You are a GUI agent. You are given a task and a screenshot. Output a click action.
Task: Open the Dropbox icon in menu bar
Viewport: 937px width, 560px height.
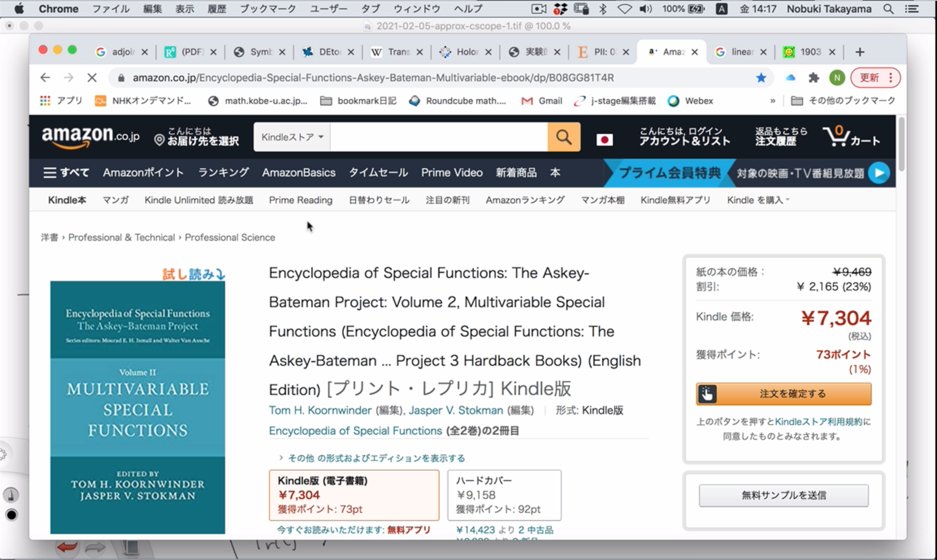(560, 9)
